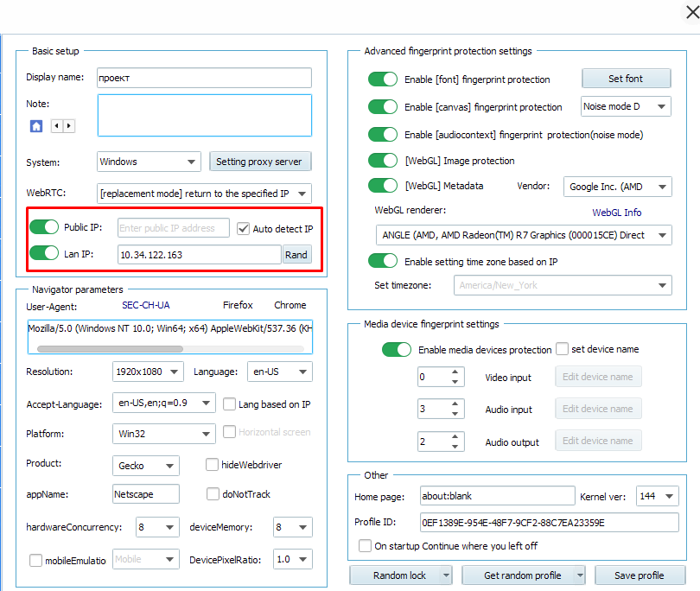
Task: Switch the User-Agent to Chrome
Action: tap(290, 305)
